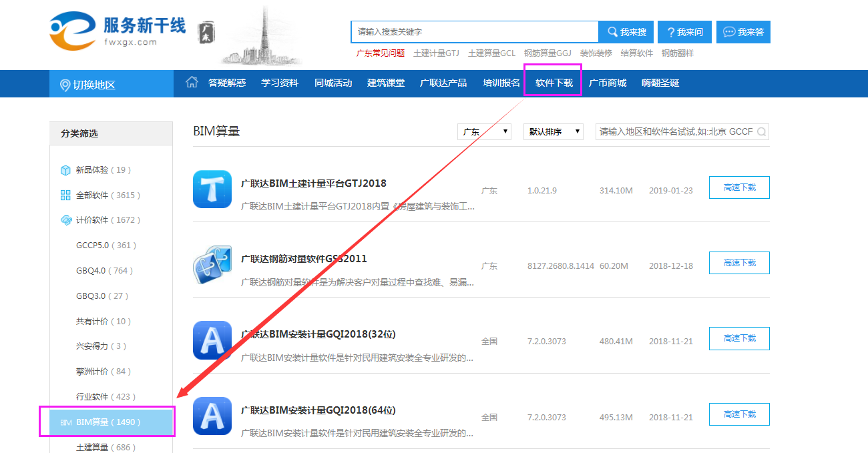
Task: Select 兴安得力 (3) subcategory
Action: click(x=101, y=346)
